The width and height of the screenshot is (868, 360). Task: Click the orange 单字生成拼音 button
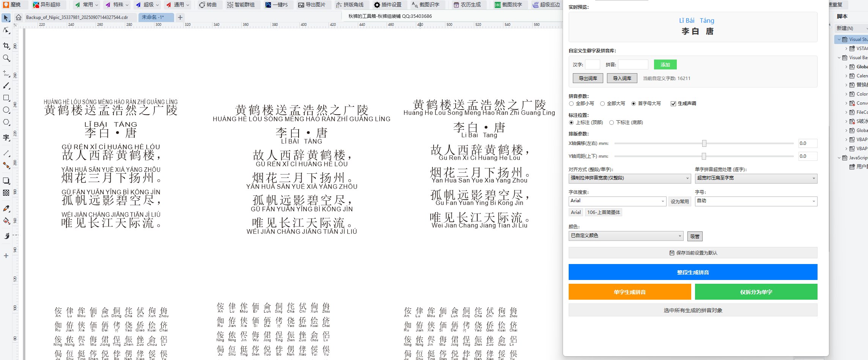click(x=630, y=292)
